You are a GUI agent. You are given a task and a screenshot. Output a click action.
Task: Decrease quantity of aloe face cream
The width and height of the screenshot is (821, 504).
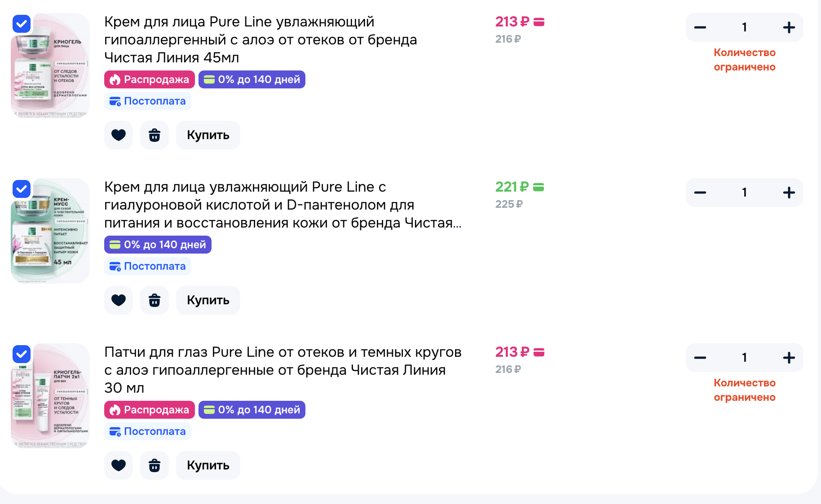click(x=700, y=27)
